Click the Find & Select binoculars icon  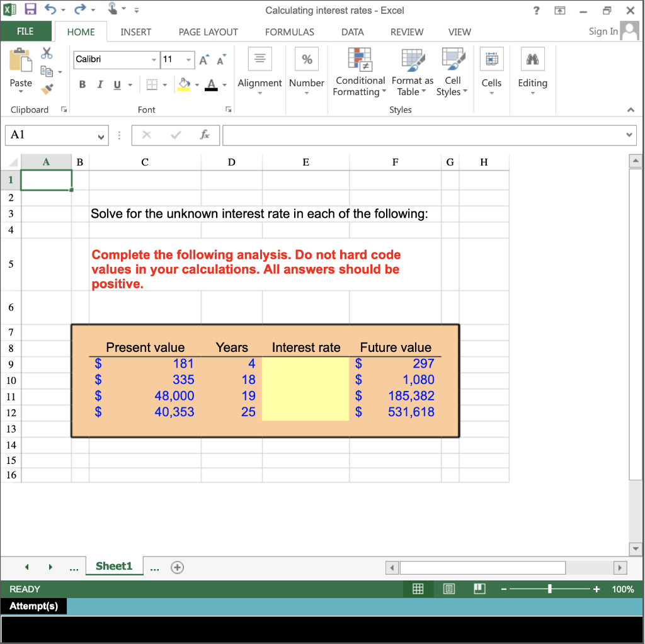[533, 59]
